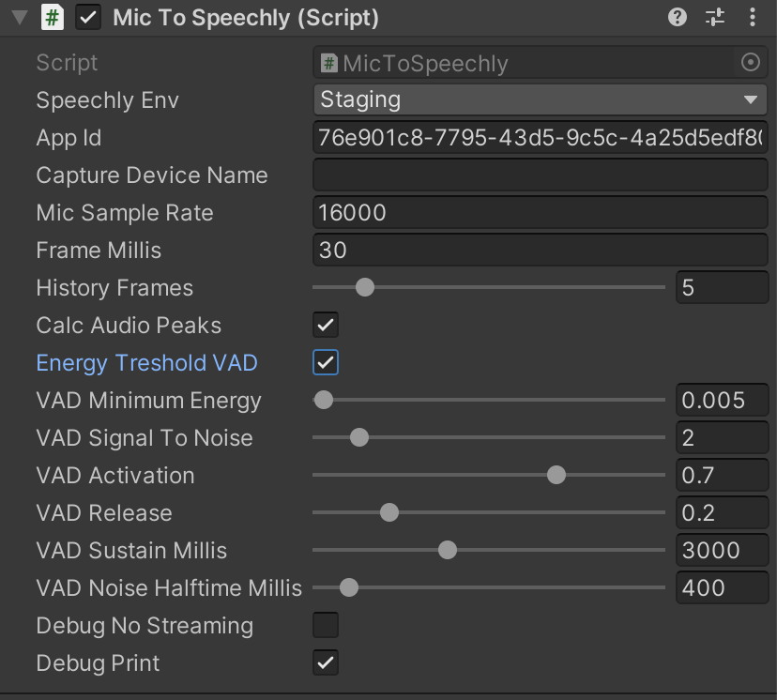This screenshot has height=700, width=777.
Task: Click the VAD Sustain Millis value 3000
Action: click(722, 550)
